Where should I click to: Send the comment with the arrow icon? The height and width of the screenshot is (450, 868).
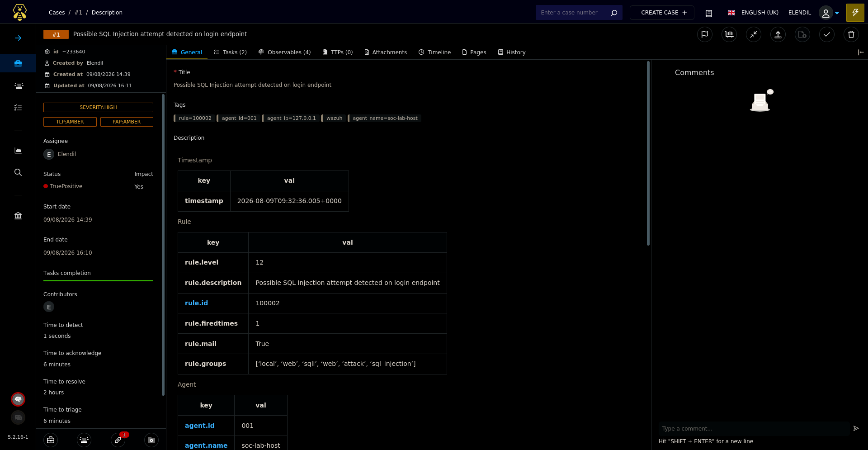(856, 428)
